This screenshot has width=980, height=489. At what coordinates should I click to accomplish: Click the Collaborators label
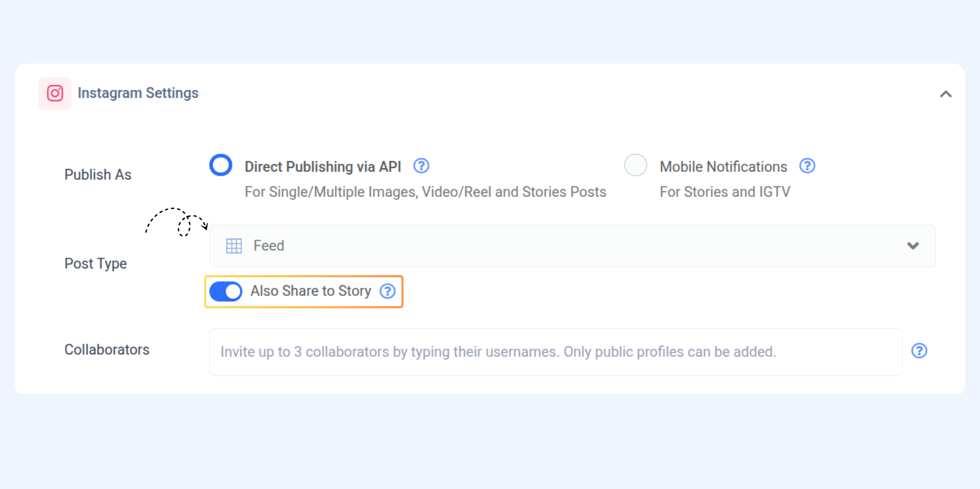point(107,350)
